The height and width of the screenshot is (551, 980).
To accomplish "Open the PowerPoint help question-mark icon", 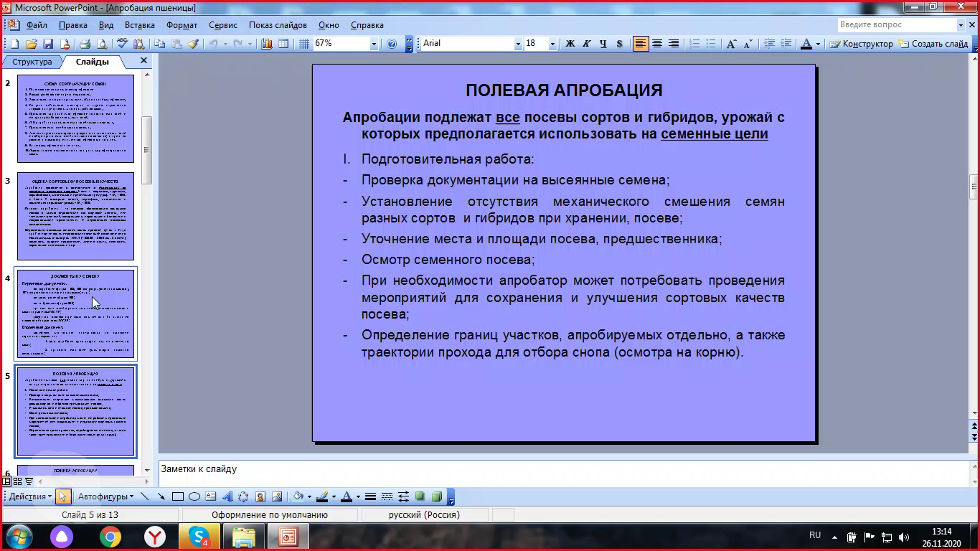I will 392,44.
